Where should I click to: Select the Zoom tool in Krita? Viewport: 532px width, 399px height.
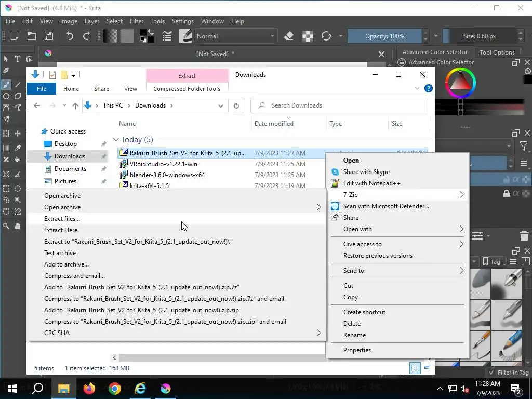click(6, 226)
